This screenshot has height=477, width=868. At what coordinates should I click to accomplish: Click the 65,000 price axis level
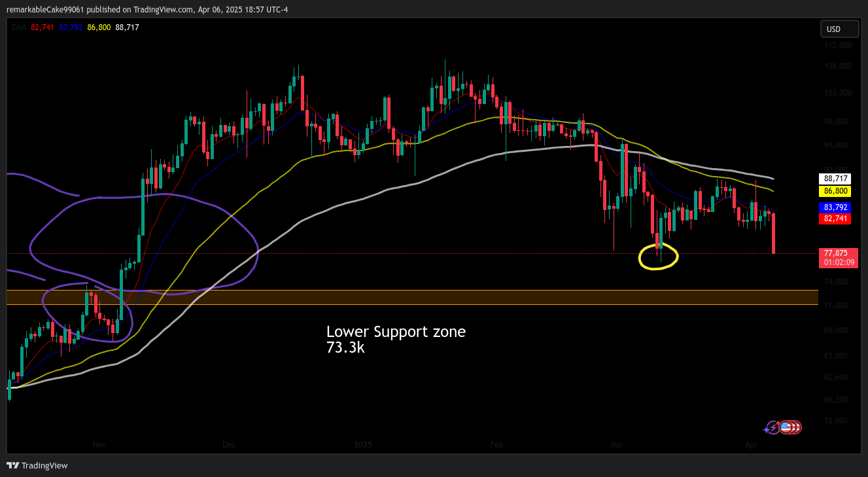pos(837,356)
